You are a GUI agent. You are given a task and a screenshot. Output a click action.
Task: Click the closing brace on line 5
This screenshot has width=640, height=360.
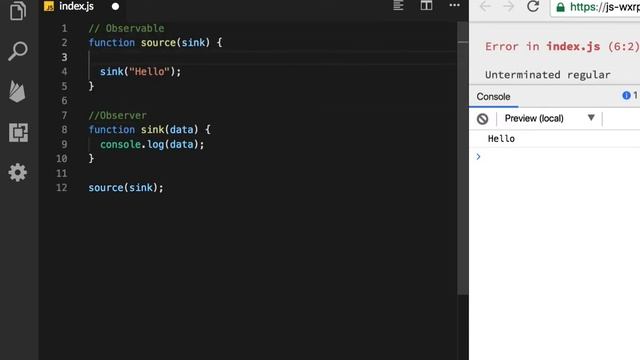(x=91, y=86)
